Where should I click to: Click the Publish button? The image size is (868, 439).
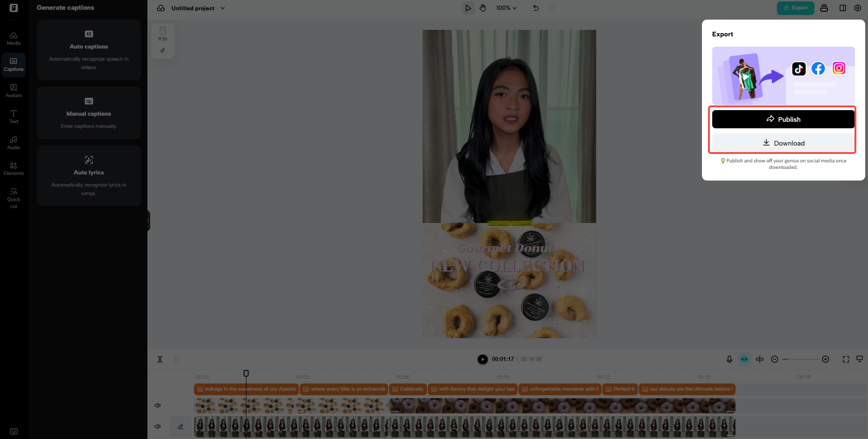pyautogui.click(x=783, y=119)
